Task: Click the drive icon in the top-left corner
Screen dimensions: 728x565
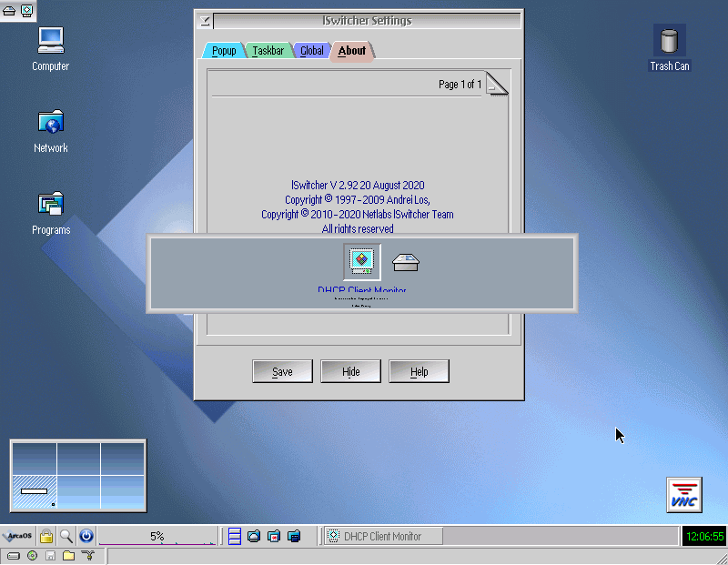Action: click(9, 11)
